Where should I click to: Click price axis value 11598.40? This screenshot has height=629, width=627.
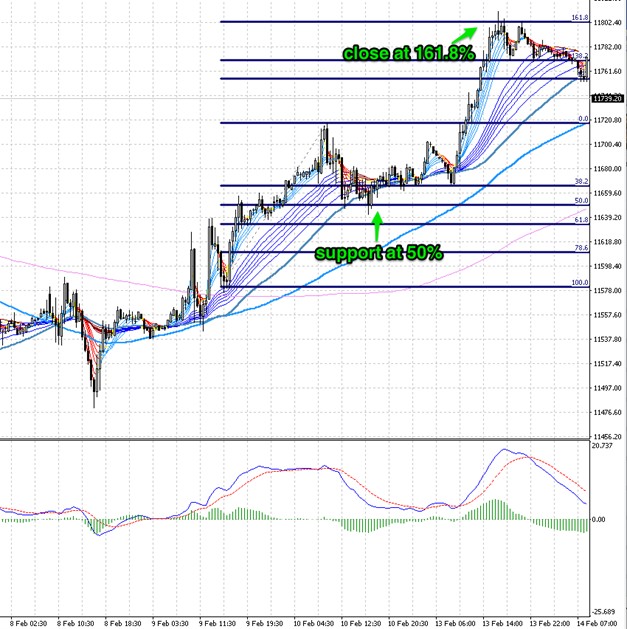[x=607, y=266]
